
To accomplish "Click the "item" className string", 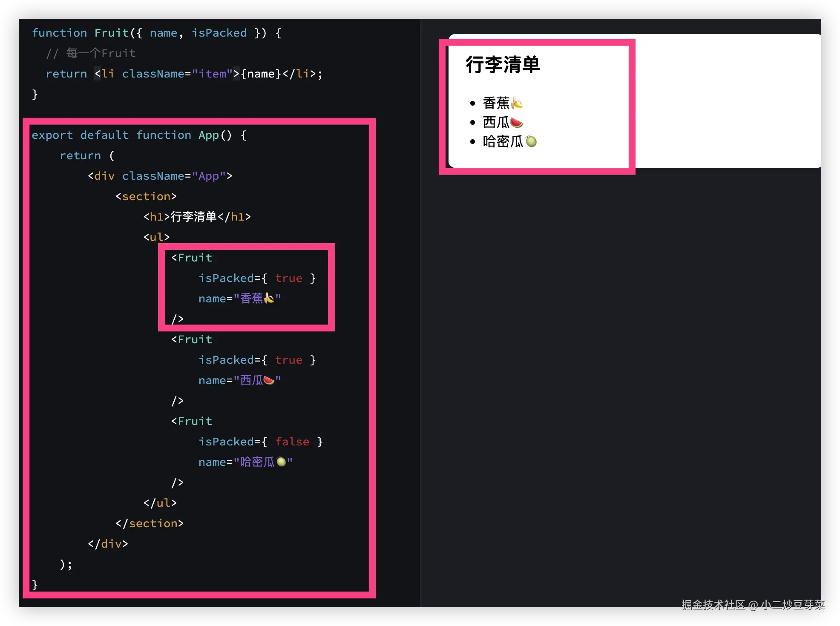I will point(212,74).
